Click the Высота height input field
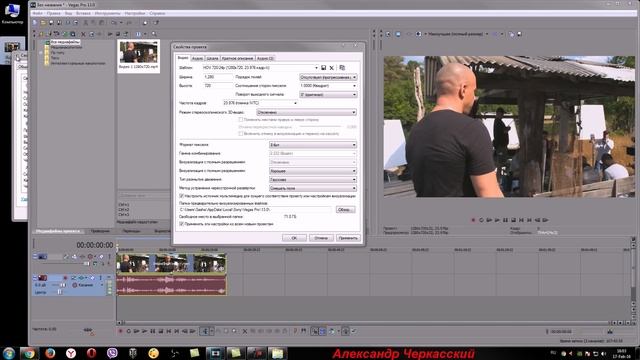Screen dimensions: 640x360 [x=218, y=86]
